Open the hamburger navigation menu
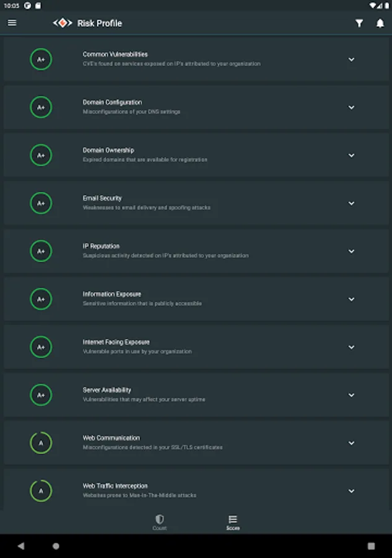Image resolution: width=392 pixels, height=558 pixels. pyautogui.click(x=12, y=23)
